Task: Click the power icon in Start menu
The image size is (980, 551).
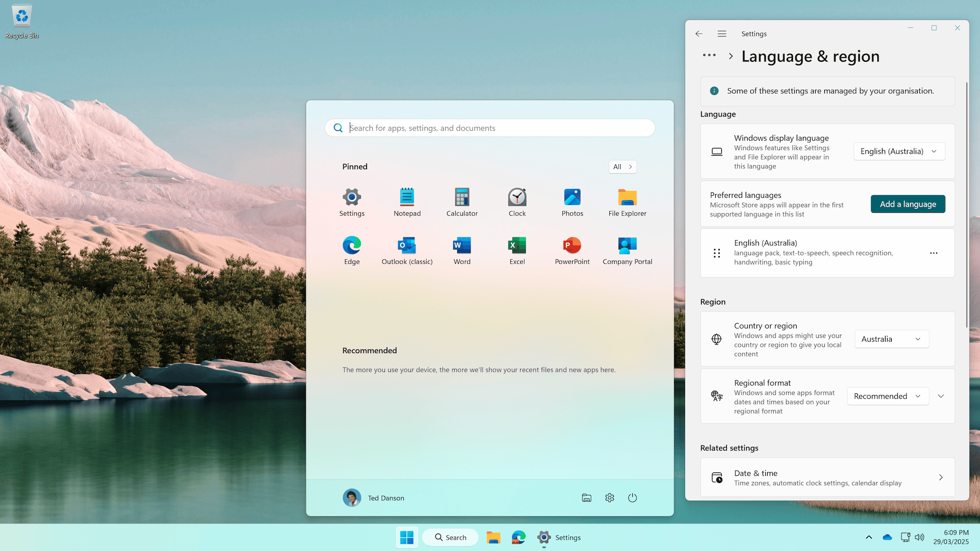Action: pyautogui.click(x=632, y=498)
